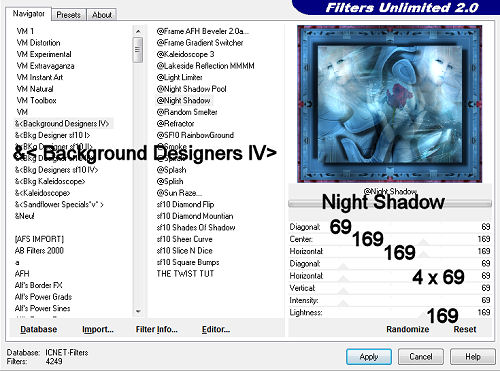Select &<Background Designers IV> category

(x=62, y=124)
